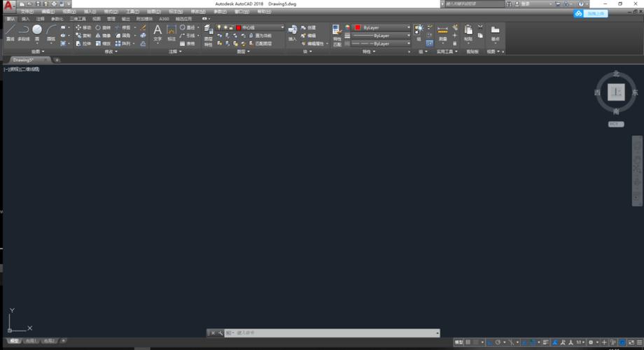Toggle layer on/off lightbulb in layer dropdown
The height and width of the screenshot is (350, 644).
point(219,27)
